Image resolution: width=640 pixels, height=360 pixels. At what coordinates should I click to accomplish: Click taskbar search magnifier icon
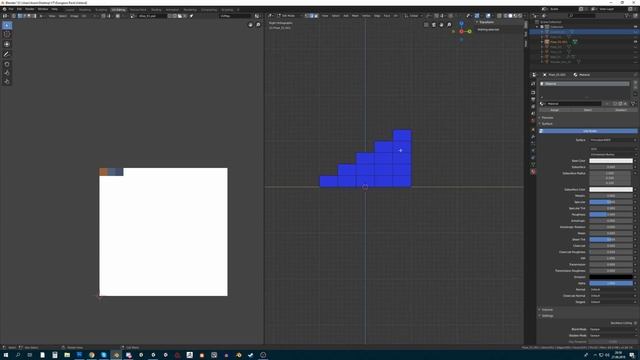point(18,355)
